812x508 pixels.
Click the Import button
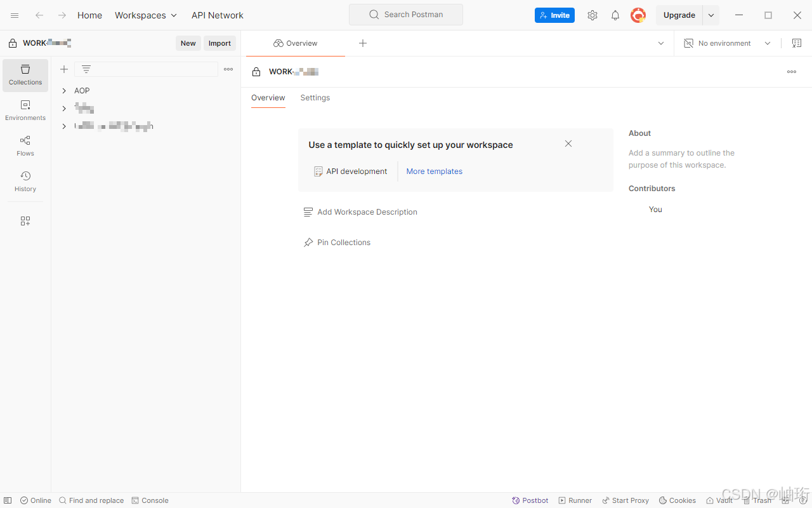point(219,43)
